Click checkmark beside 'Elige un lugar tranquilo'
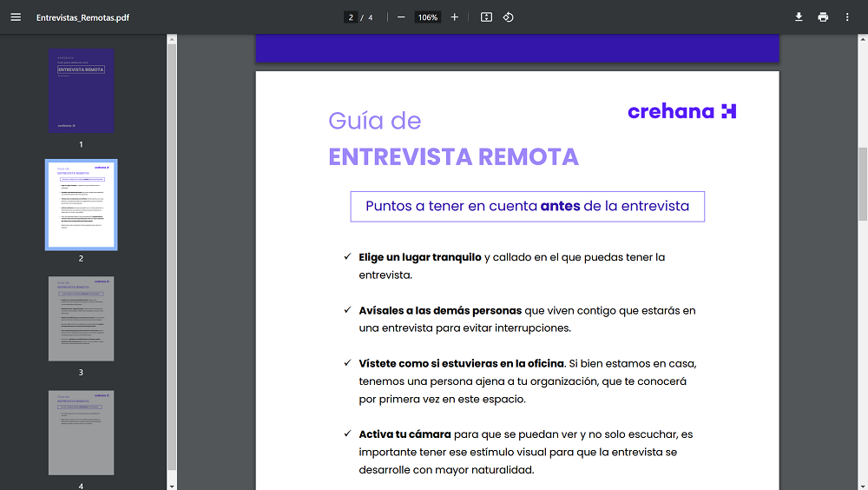This screenshot has height=490, width=868. coord(347,256)
